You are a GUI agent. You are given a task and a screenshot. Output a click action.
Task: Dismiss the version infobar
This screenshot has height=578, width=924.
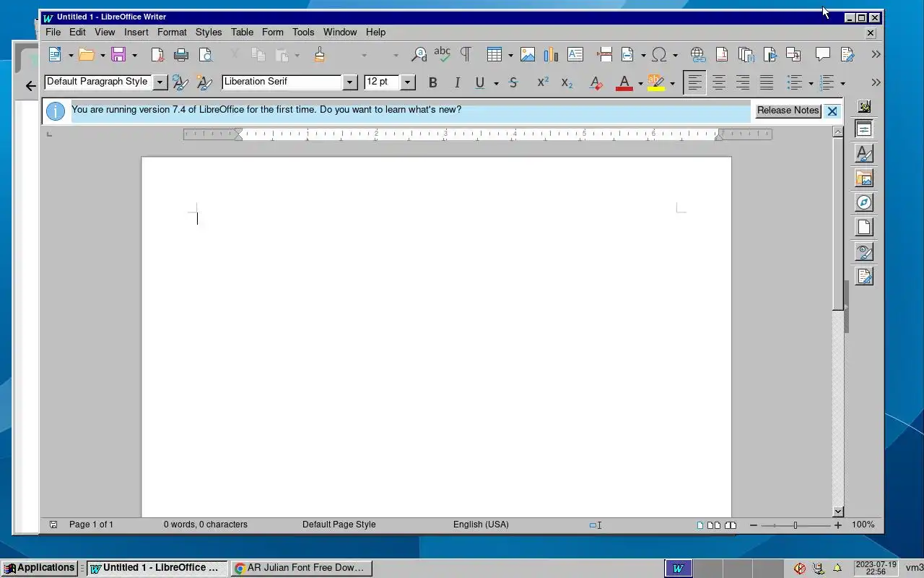coord(832,111)
